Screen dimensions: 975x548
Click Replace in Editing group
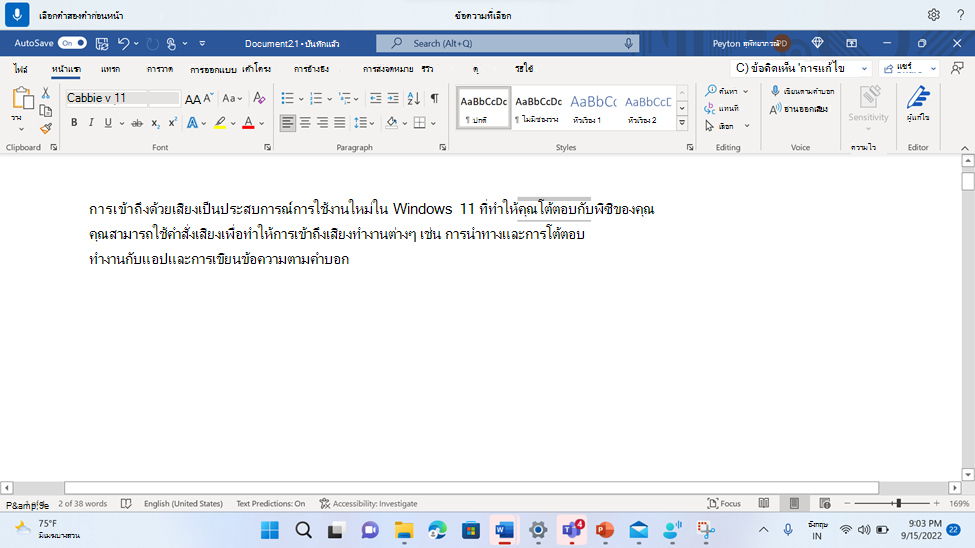[722, 108]
